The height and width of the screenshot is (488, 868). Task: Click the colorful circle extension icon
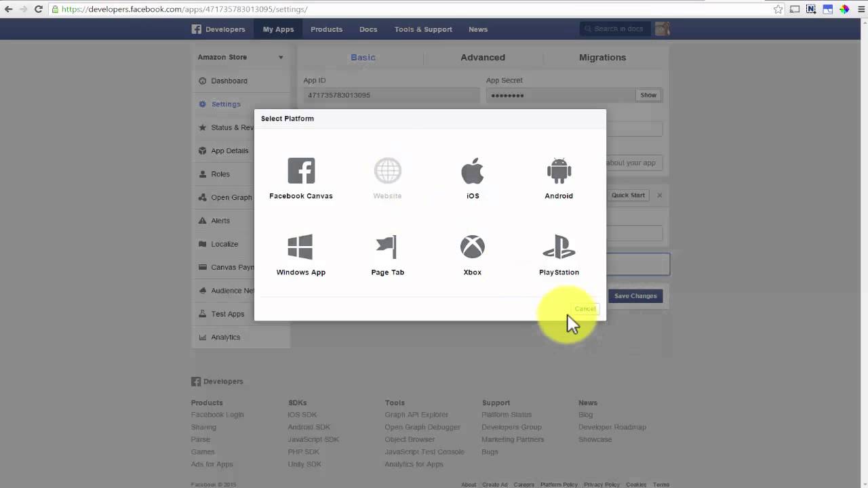pyautogui.click(x=844, y=9)
